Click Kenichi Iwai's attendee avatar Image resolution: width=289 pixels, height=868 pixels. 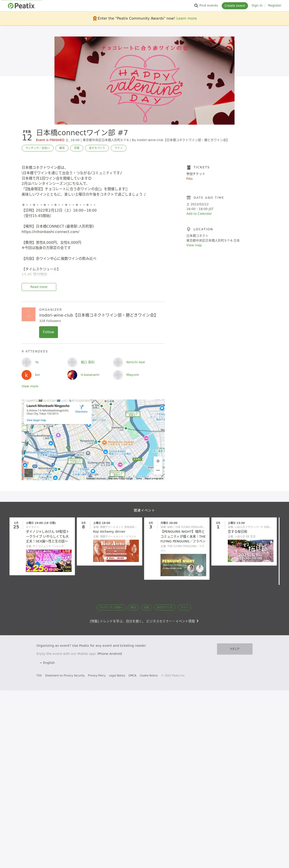[x=118, y=362]
